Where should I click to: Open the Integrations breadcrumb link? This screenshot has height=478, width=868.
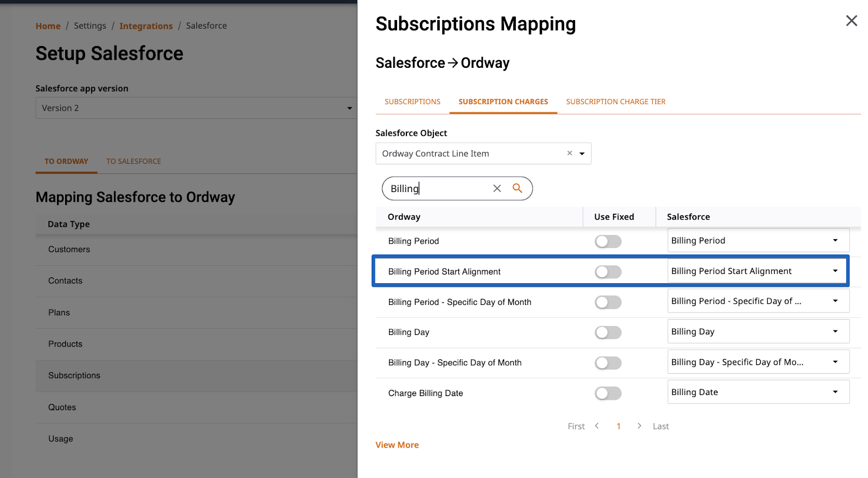tap(146, 26)
